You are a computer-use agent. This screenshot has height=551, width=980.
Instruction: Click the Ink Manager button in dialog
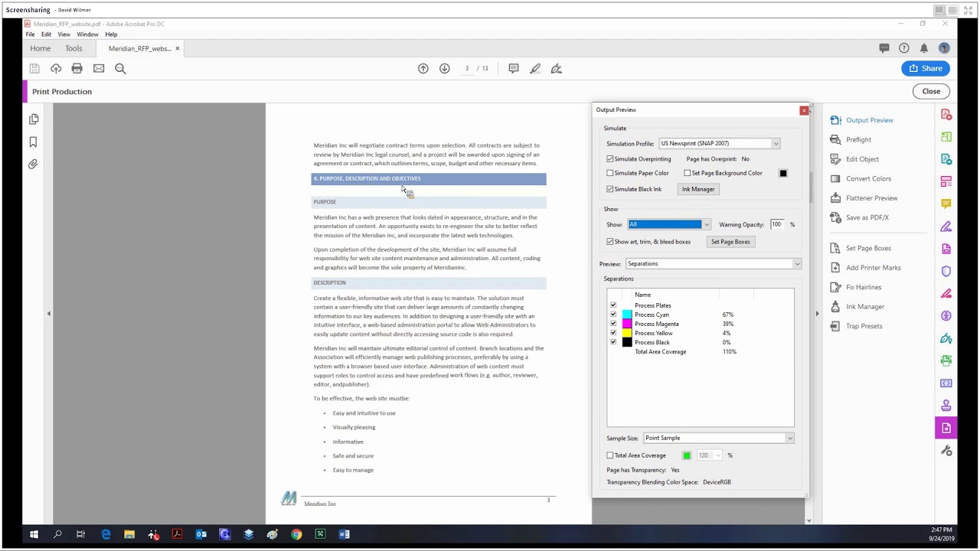698,189
